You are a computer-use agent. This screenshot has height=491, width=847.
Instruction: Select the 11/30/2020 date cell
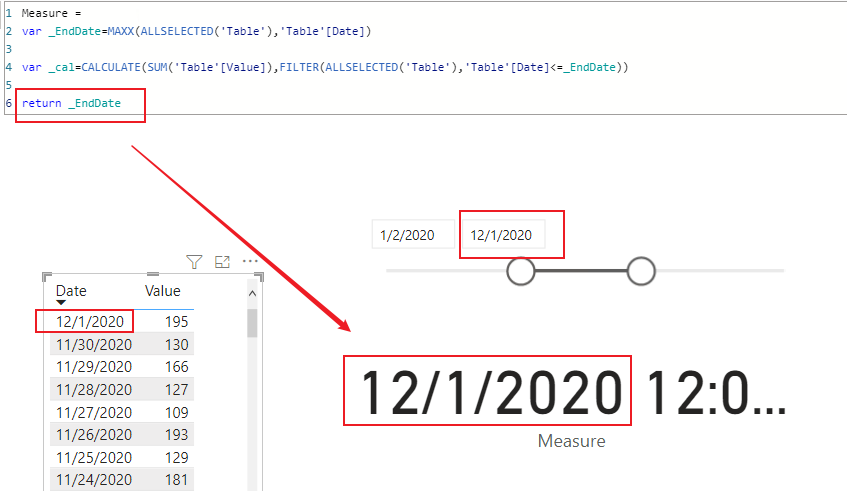click(94, 344)
